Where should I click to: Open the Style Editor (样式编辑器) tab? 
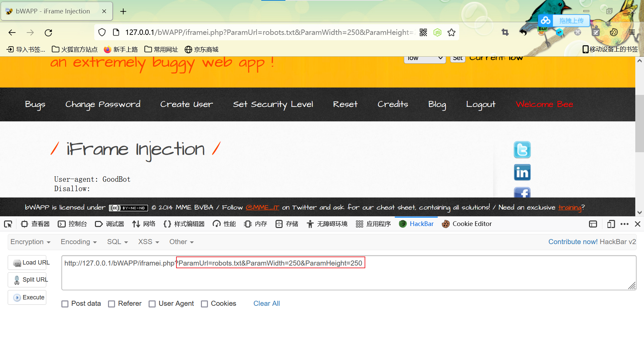point(184,224)
